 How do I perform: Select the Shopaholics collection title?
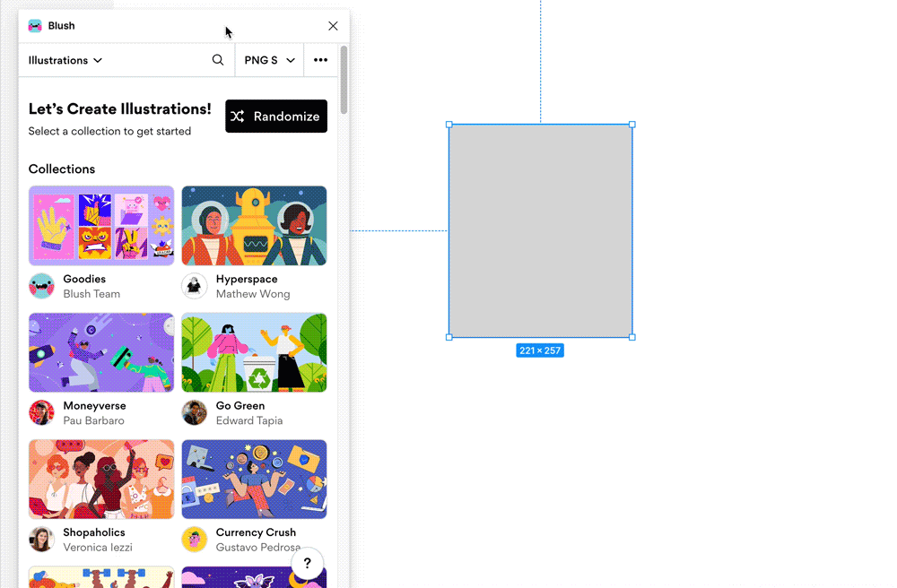tap(94, 532)
